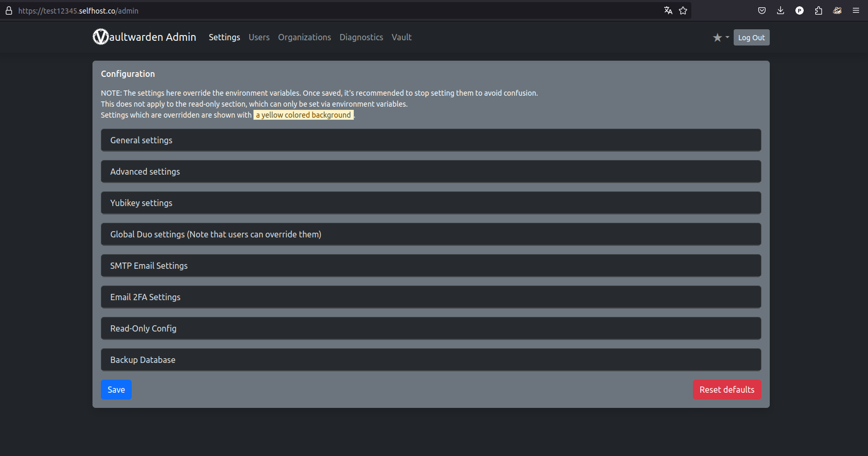
Task: Open the browser downloads panel
Action: [x=781, y=10]
